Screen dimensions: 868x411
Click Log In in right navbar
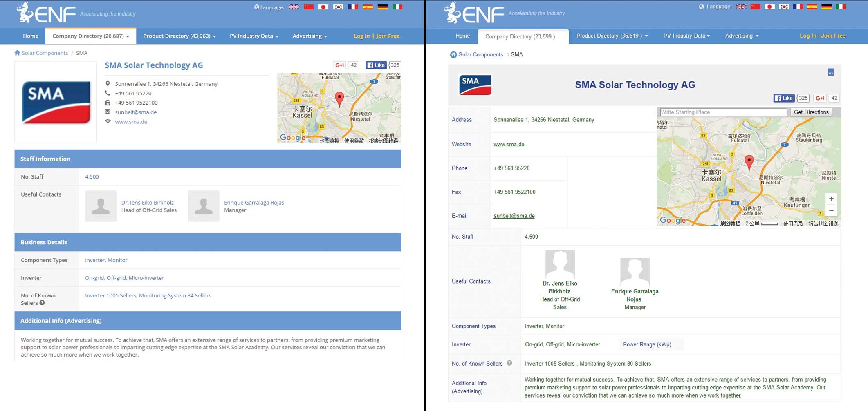click(808, 36)
